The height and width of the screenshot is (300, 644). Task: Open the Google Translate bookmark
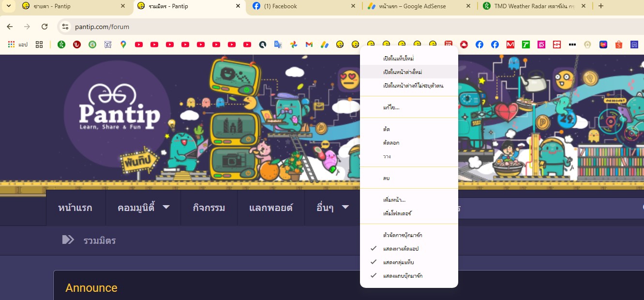278,45
